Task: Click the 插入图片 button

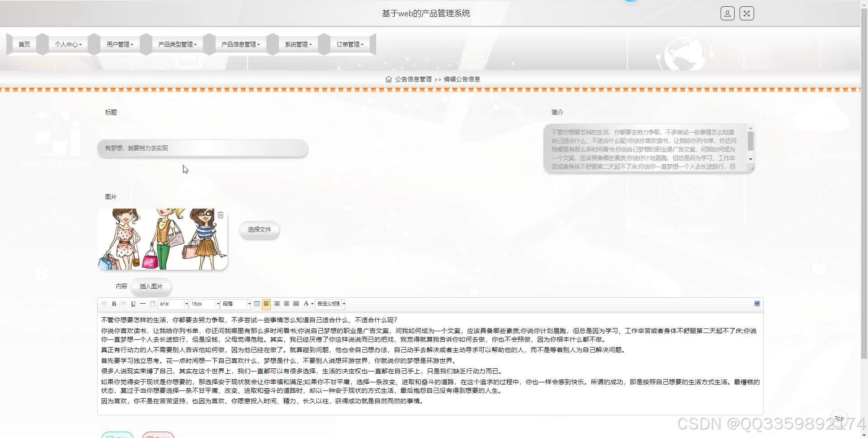Action: click(151, 286)
